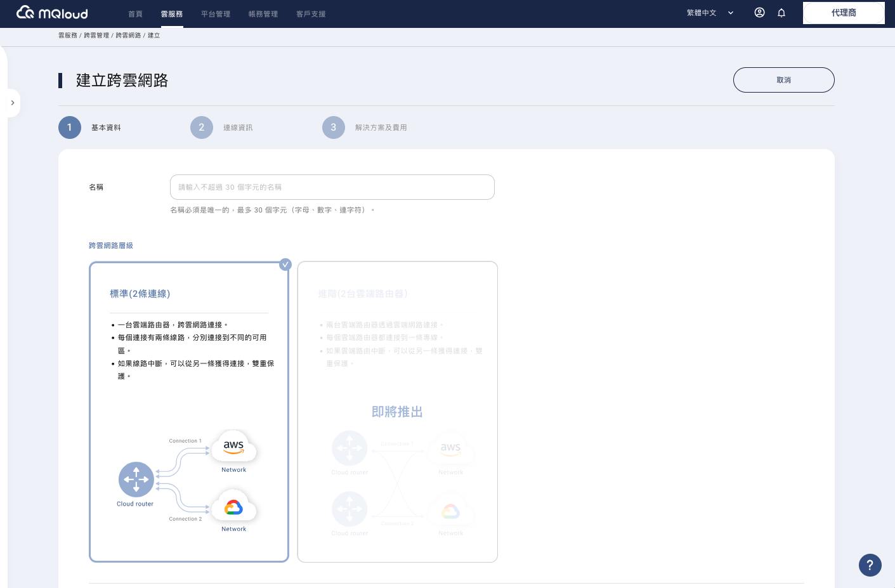Select the 標準(2條連線) tier card

tap(189, 412)
